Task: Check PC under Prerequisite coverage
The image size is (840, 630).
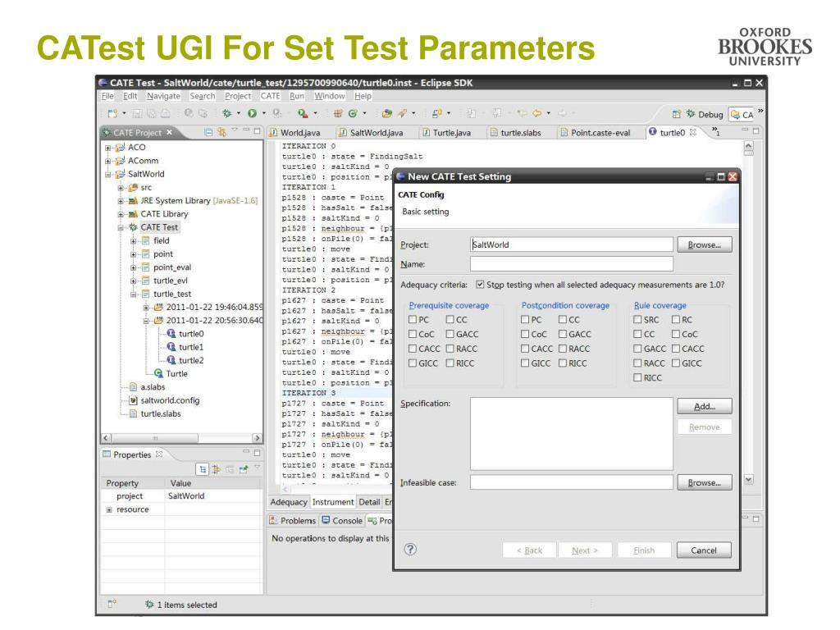Action: coord(413,320)
